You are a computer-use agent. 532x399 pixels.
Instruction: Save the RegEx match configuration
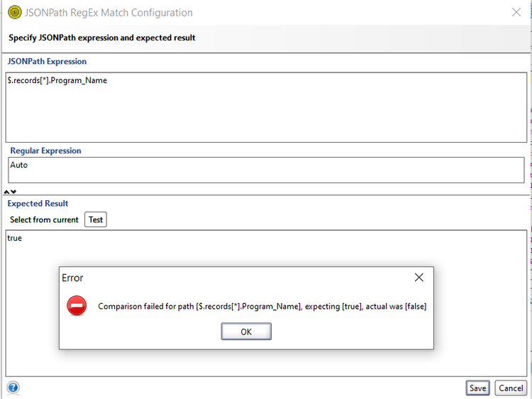477,388
